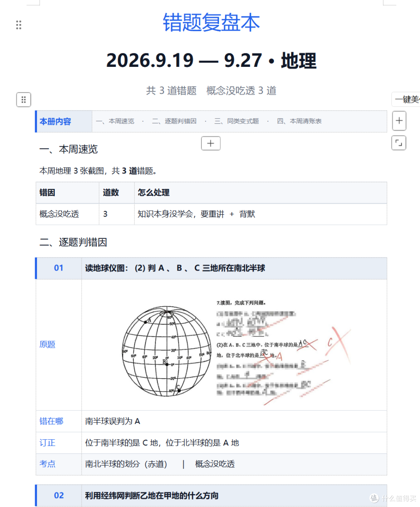Click the 一键美 beautify button
Image resolution: width=420 pixels, height=507 pixels.
[406, 100]
